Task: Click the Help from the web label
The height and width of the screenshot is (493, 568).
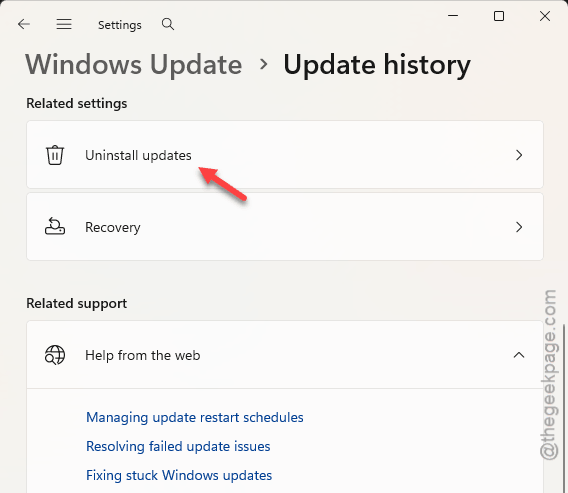Action: (x=142, y=355)
